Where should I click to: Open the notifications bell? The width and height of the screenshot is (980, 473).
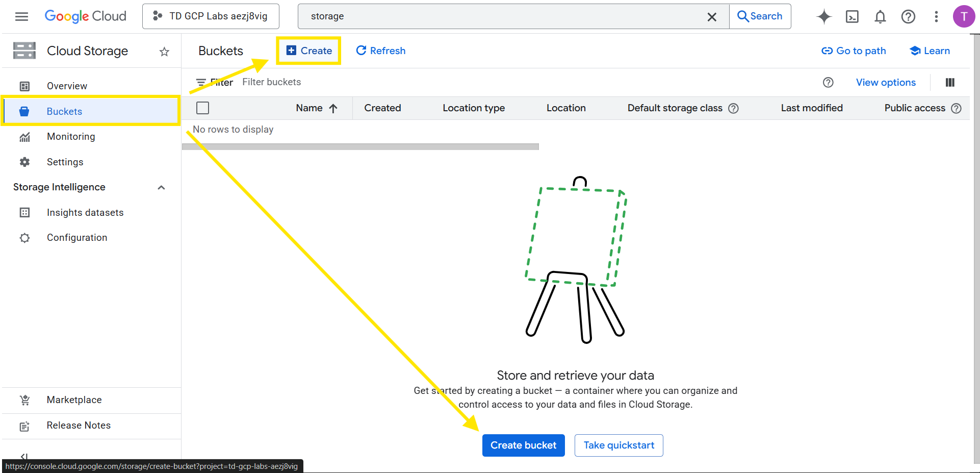pos(880,16)
